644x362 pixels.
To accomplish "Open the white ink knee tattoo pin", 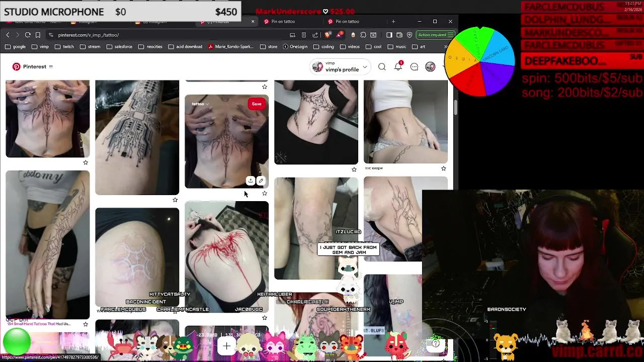I will tap(137, 257).
